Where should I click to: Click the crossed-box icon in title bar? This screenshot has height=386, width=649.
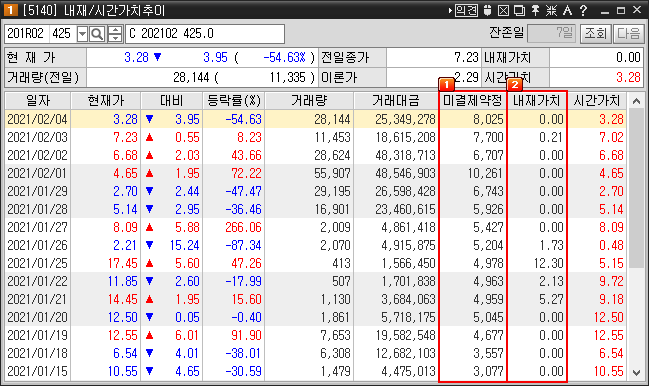pyautogui.click(x=503, y=10)
